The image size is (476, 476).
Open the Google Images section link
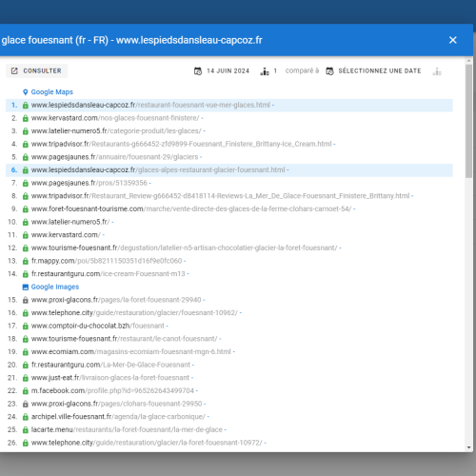[55, 287]
